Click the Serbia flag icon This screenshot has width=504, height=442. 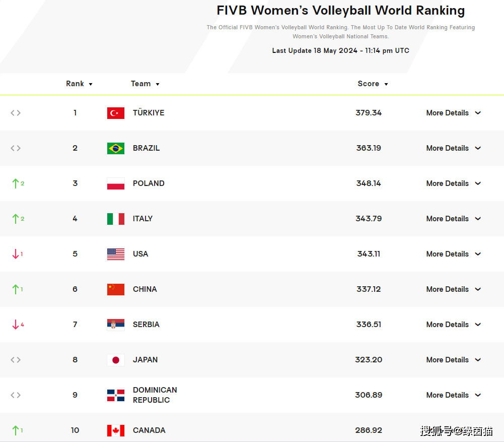(116, 325)
